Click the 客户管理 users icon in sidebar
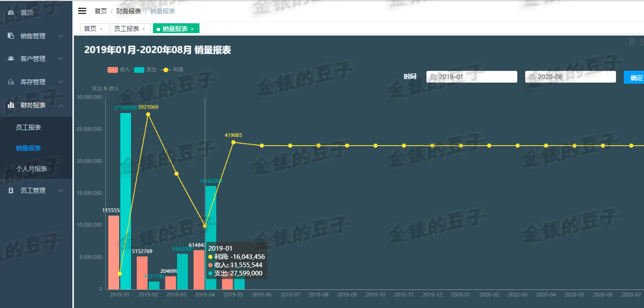644x308 pixels. coord(10,58)
